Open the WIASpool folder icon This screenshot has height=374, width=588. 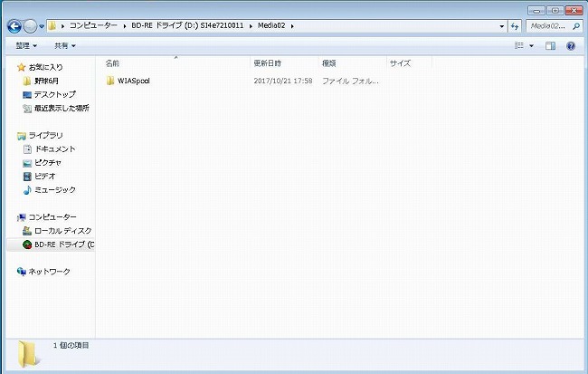pos(110,81)
